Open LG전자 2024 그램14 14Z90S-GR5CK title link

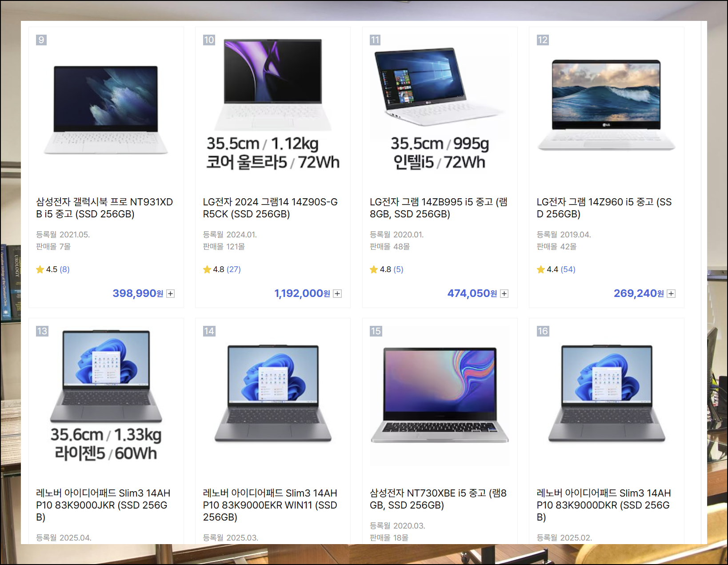[x=270, y=208]
